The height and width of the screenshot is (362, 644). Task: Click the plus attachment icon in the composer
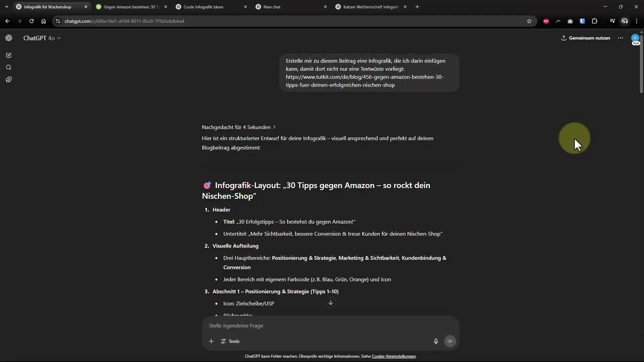click(x=211, y=341)
